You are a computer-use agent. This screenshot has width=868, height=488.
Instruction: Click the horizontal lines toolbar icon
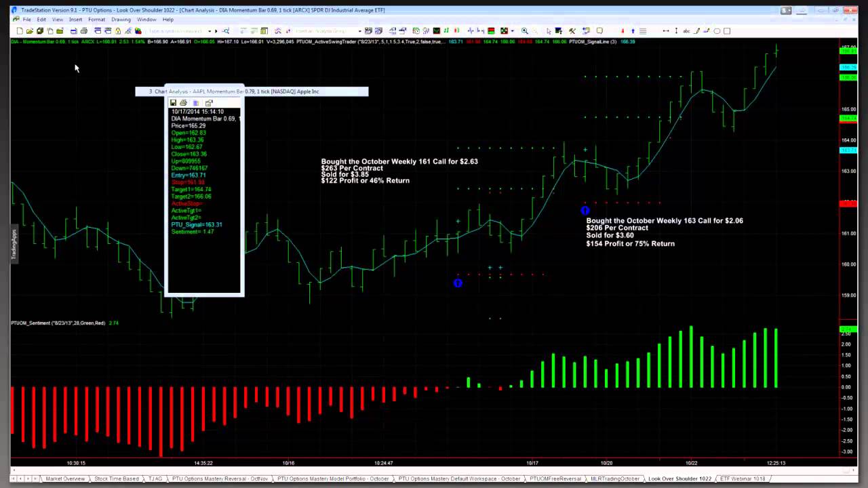(x=643, y=31)
